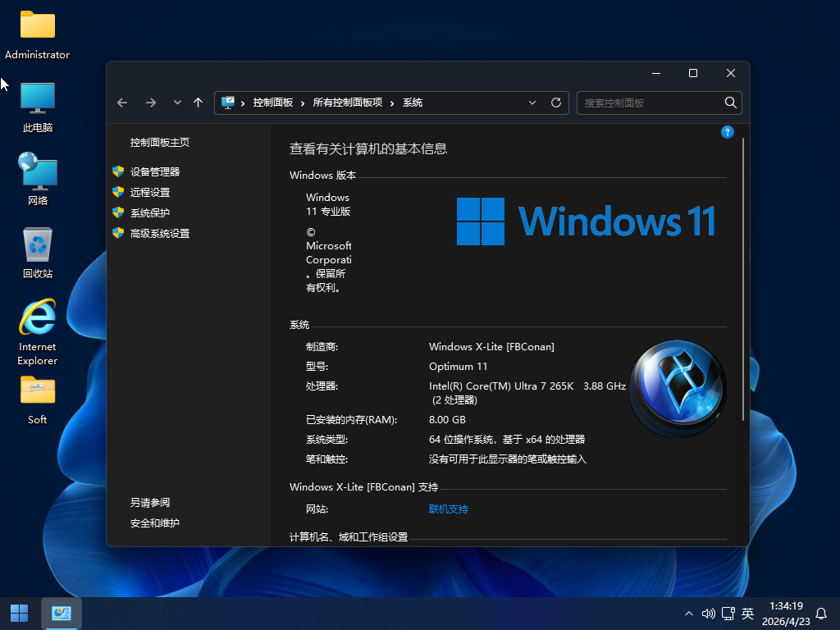The image size is (840, 630).
Task: Expand the arrow after 所有控制面板项 in the breadcrumb
Action: [x=392, y=103]
